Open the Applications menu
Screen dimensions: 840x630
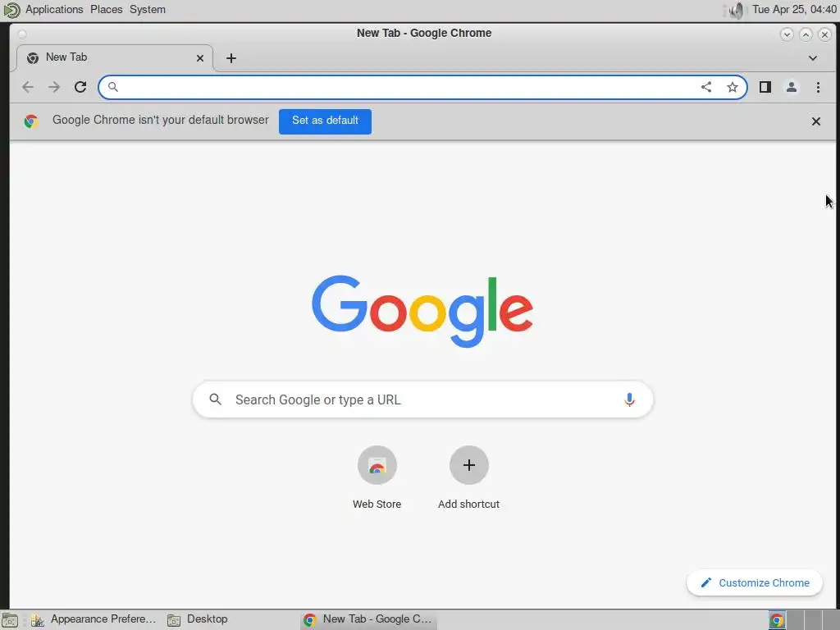54,10
